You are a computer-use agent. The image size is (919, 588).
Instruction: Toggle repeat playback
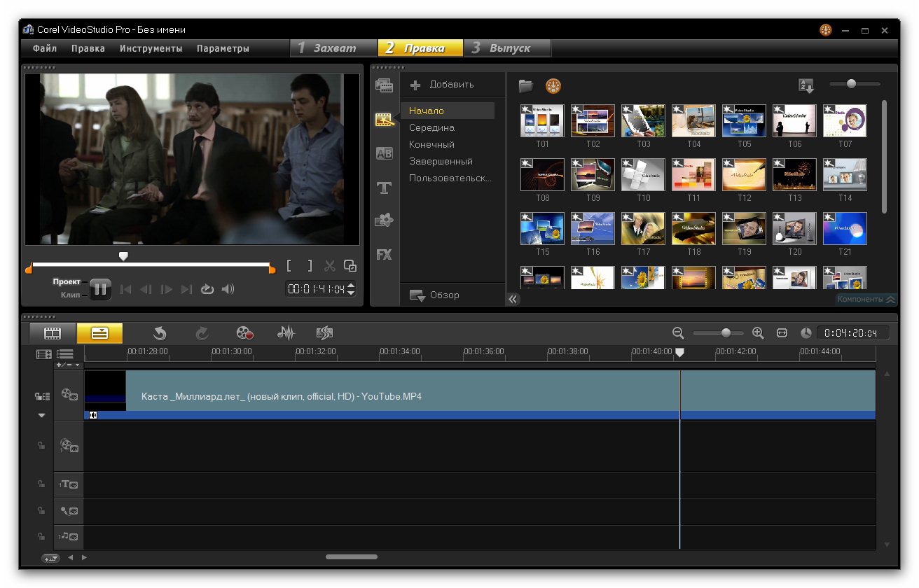point(207,289)
